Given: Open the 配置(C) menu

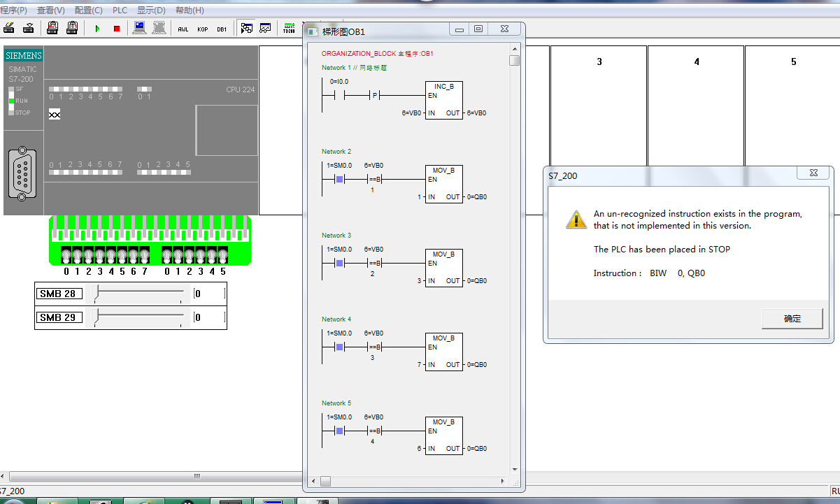Looking at the screenshot, I should tap(88, 10).
